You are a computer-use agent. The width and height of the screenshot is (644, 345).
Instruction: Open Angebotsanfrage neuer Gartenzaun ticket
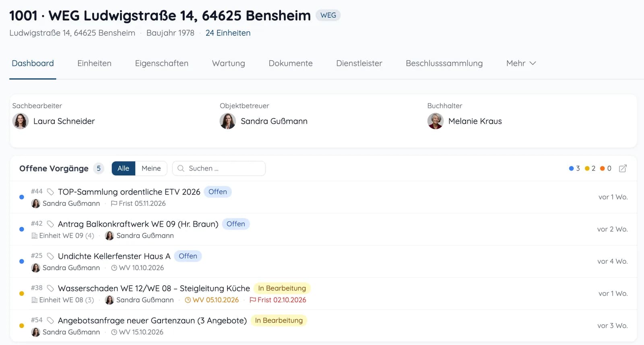tap(152, 320)
